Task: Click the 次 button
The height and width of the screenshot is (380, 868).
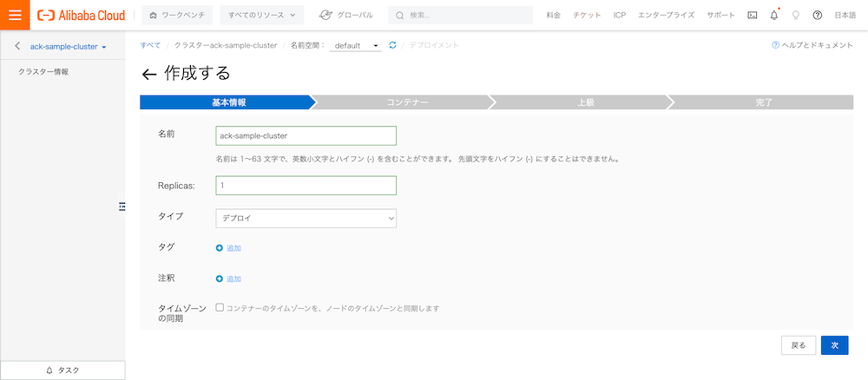Action: (834, 344)
